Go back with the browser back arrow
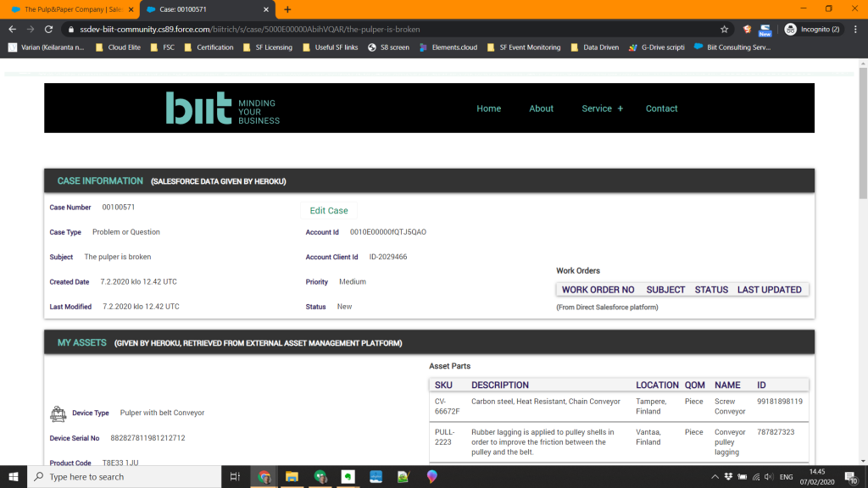Viewport: 868px width, 488px height. 12,30
